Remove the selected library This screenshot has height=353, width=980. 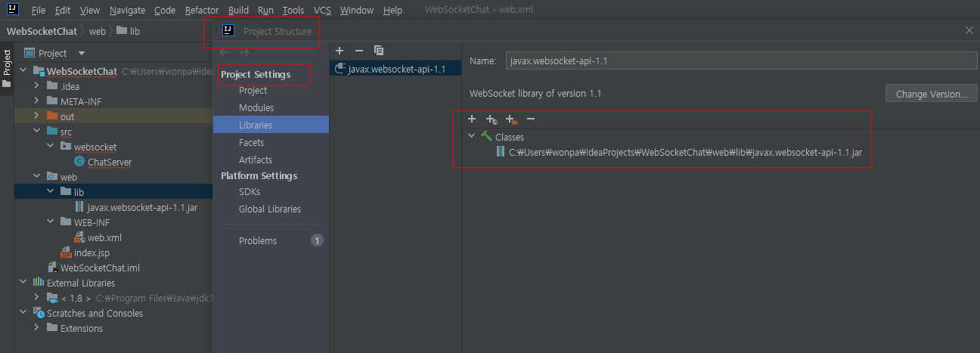click(359, 51)
